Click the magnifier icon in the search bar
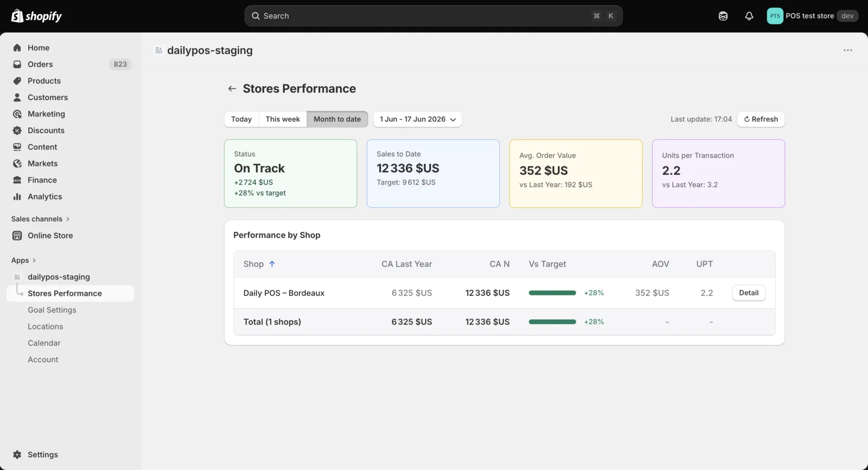This screenshot has width=868, height=470. (x=256, y=16)
